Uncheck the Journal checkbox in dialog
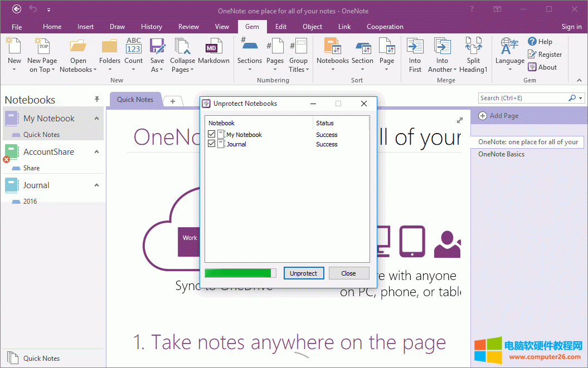This screenshot has height=368, width=588. [211, 144]
